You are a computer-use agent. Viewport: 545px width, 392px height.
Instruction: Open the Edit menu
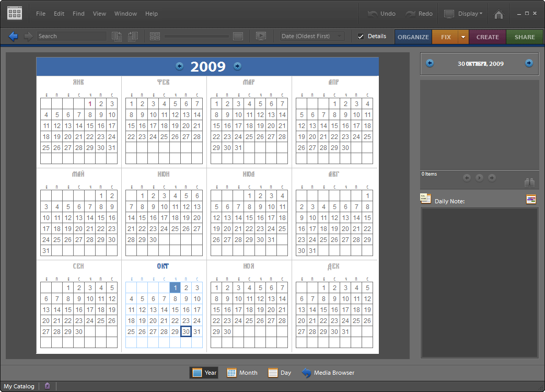click(59, 14)
